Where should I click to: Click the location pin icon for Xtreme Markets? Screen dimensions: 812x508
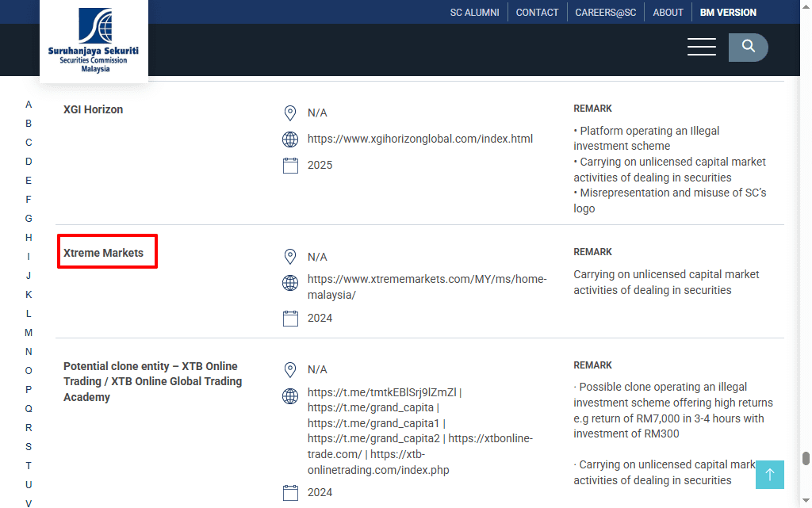(290, 257)
